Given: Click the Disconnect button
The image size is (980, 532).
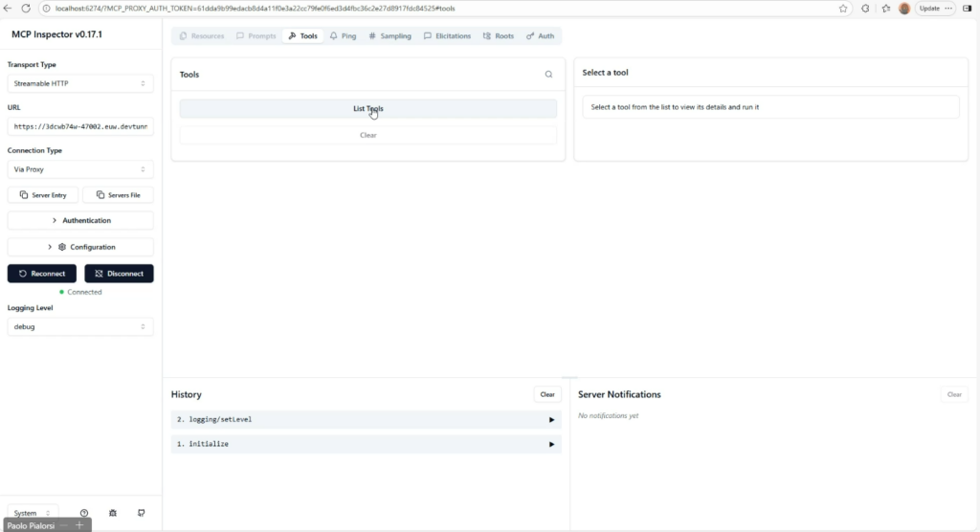Looking at the screenshot, I should pyautogui.click(x=119, y=274).
